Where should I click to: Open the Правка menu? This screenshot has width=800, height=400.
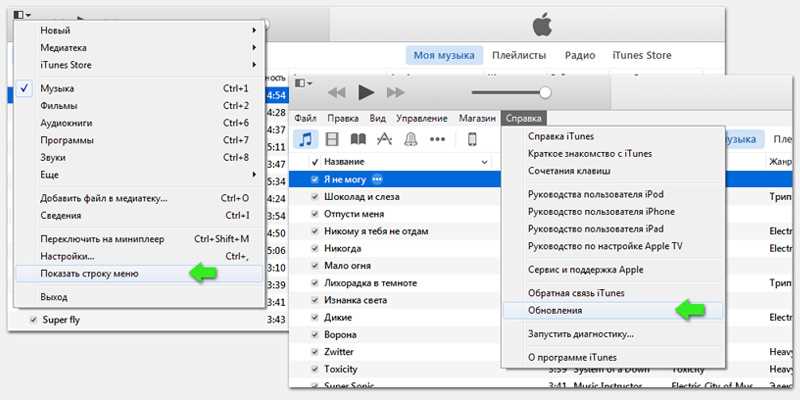pyautogui.click(x=343, y=118)
